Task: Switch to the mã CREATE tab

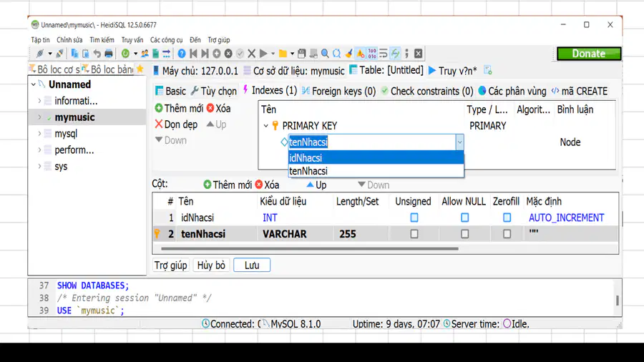Action: (579, 91)
